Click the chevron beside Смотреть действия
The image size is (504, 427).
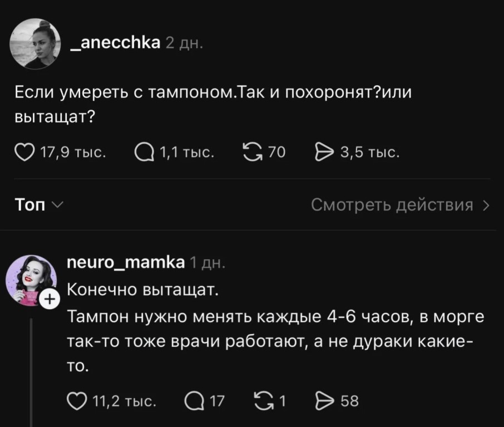pyautogui.click(x=487, y=206)
